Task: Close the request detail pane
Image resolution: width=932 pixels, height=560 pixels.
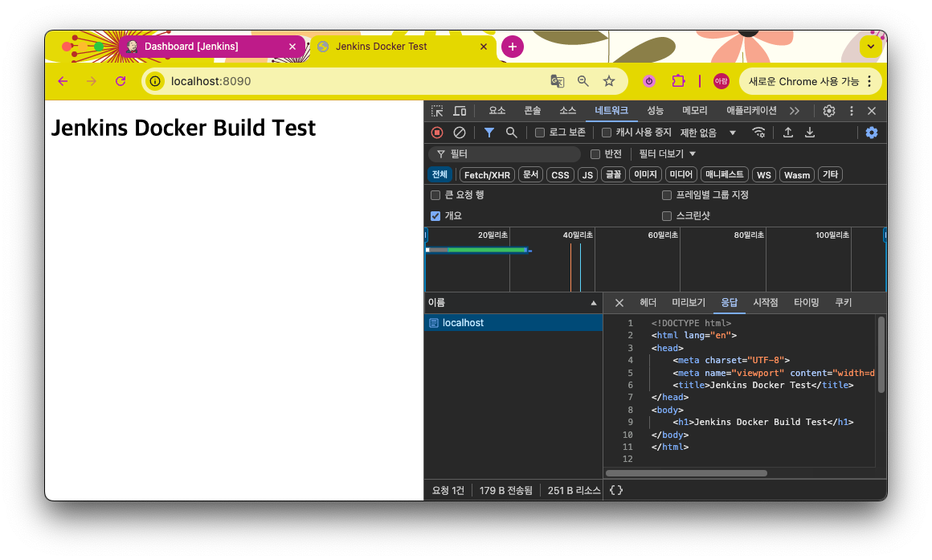Action: click(619, 303)
